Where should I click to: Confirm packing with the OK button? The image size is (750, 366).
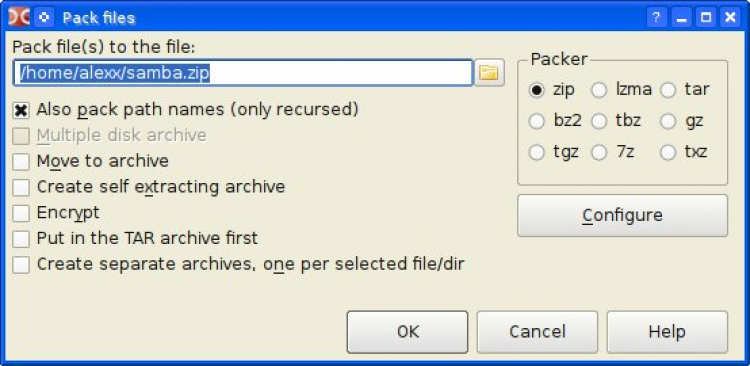coord(408,332)
